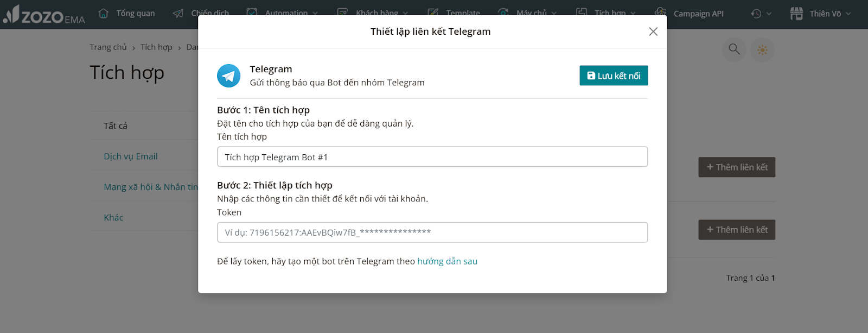Image resolution: width=868 pixels, height=333 pixels.
Task: Click the Telegram heading in dialog
Action: click(271, 69)
